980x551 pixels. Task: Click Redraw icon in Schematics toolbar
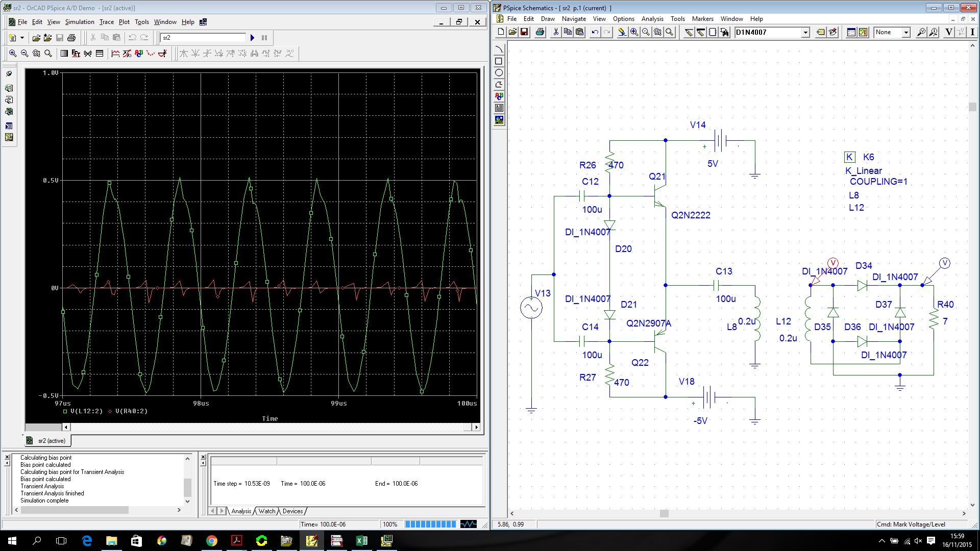(622, 32)
